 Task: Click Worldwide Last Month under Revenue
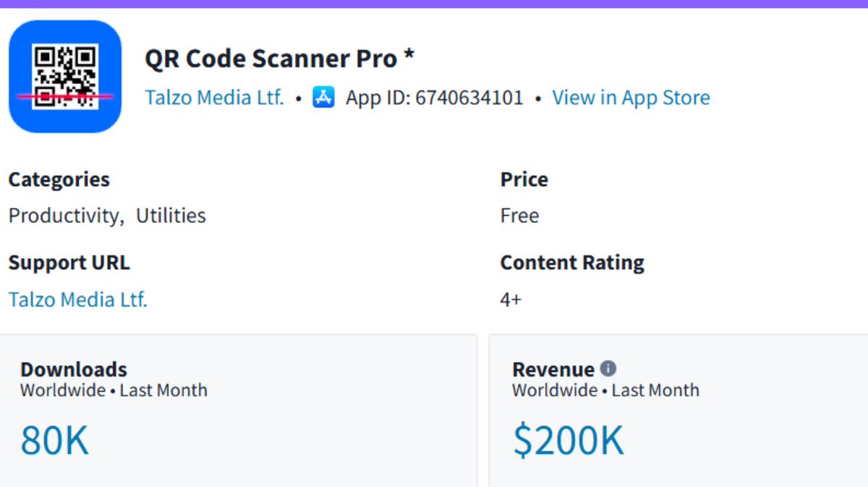click(x=605, y=391)
